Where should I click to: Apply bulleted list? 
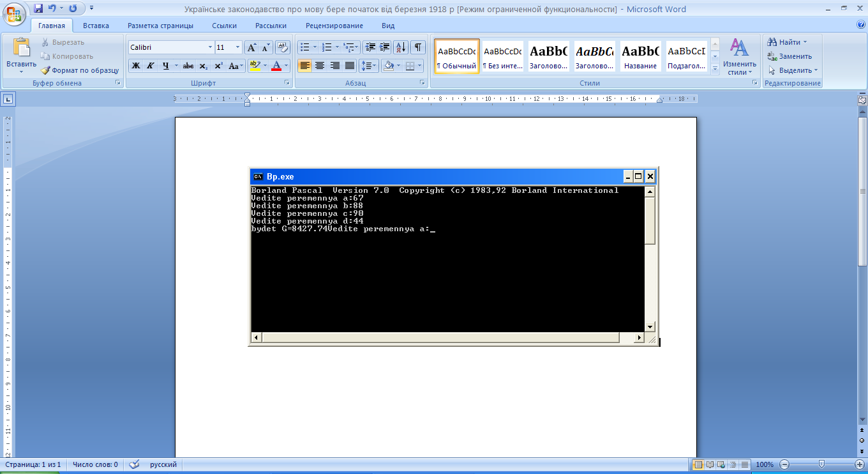pyautogui.click(x=305, y=47)
